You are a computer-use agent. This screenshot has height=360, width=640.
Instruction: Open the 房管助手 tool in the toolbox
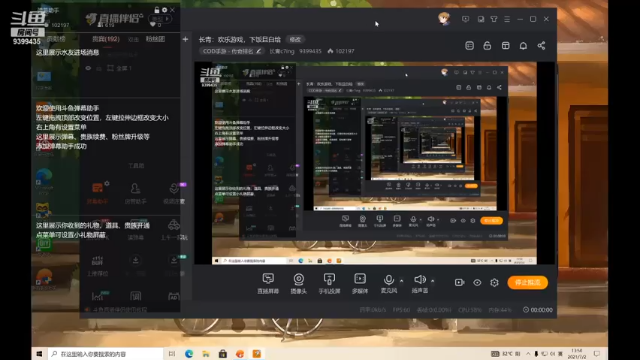point(135,193)
